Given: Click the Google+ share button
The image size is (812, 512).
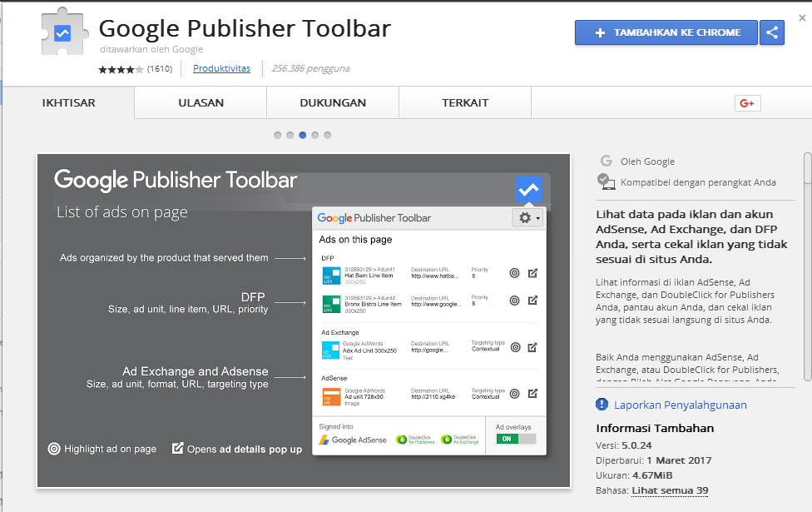Looking at the screenshot, I should pyautogui.click(x=747, y=103).
